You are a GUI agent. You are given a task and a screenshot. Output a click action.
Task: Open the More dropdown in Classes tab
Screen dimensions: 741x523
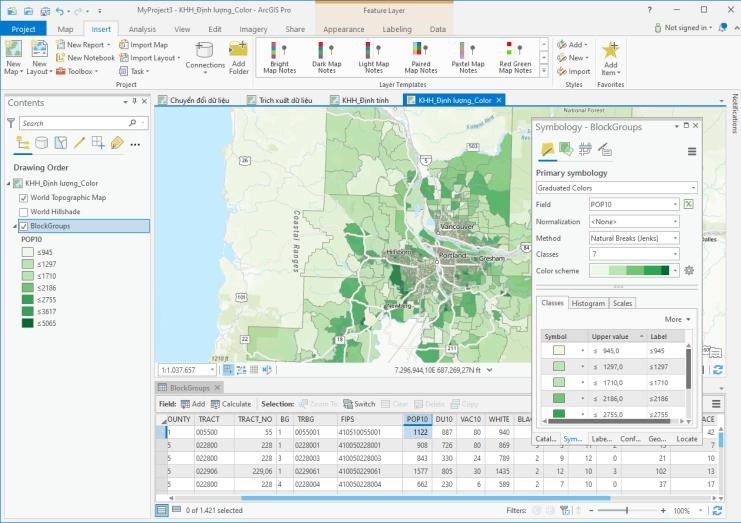677,319
